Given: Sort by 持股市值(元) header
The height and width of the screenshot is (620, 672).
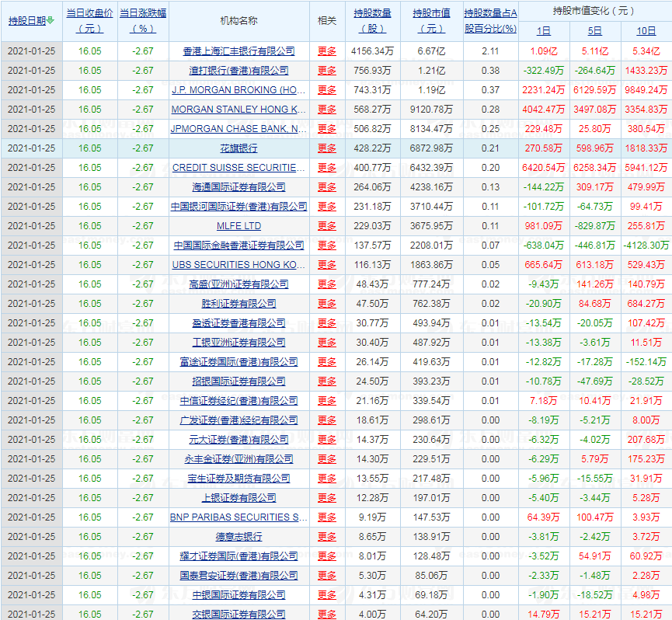Looking at the screenshot, I should pos(432,20).
